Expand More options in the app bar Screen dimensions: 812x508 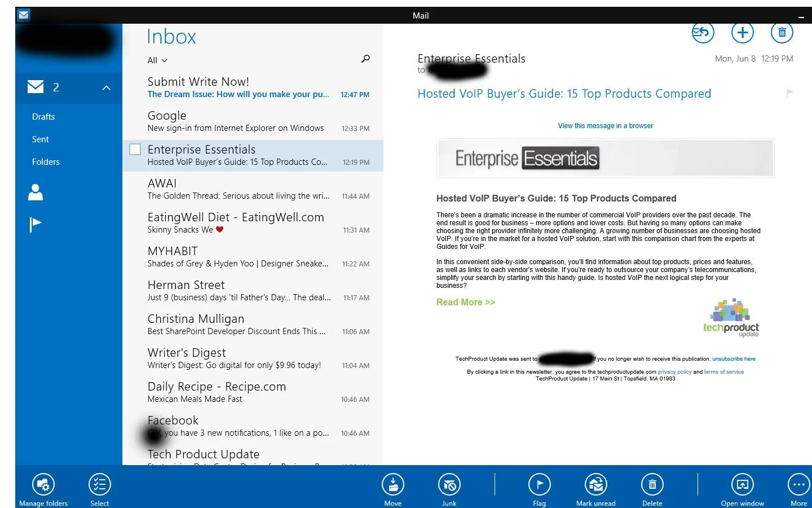pyautogui.click(x=798, y=484)
